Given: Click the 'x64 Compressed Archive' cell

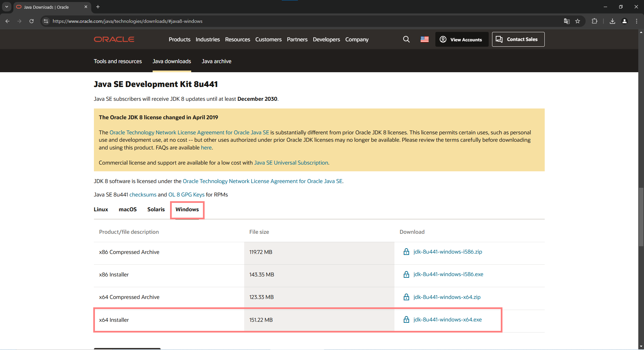Looking at the screenshot, I should point(129,297).
